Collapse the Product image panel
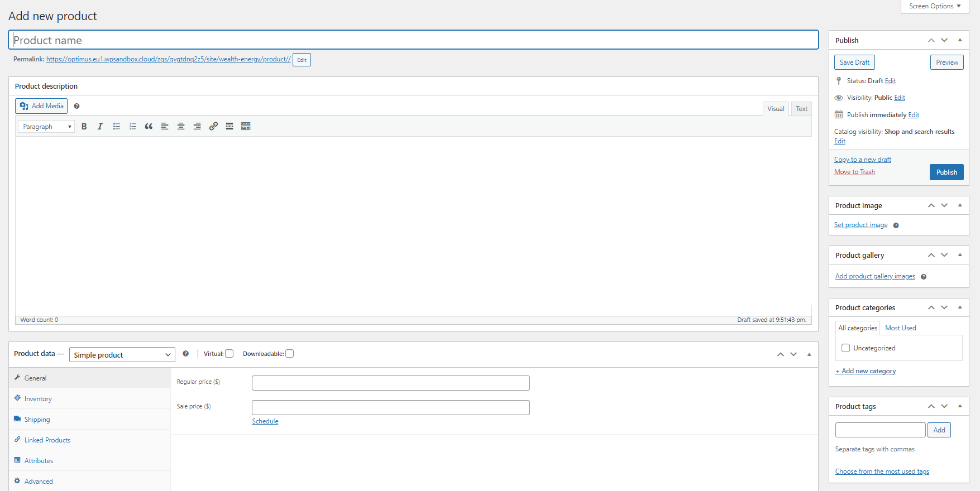 point(960,205)
